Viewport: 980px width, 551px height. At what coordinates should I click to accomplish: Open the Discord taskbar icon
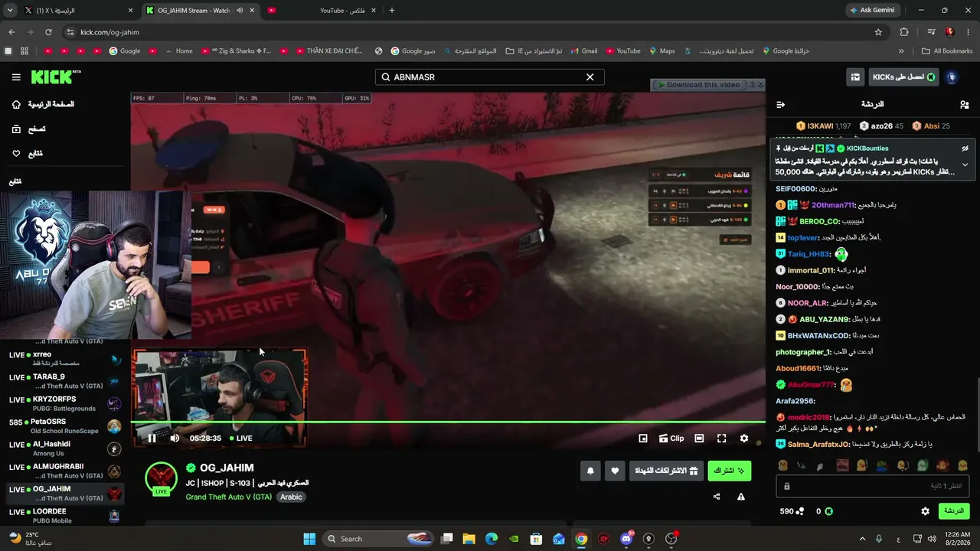pos(627,539)
